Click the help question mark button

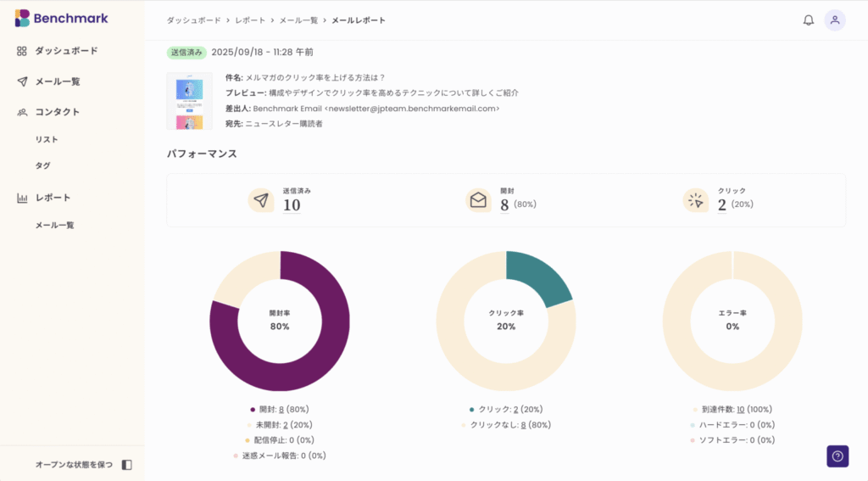click(x=837, y=456)
